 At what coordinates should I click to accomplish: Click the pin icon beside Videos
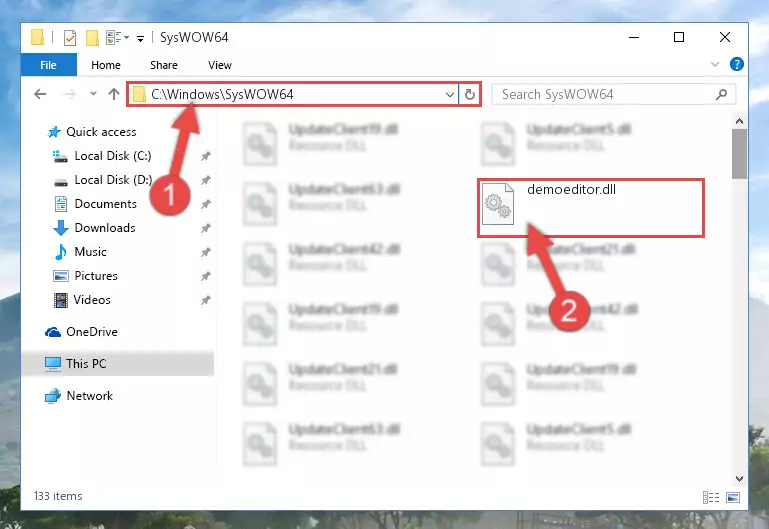click(x=205, y=300)
